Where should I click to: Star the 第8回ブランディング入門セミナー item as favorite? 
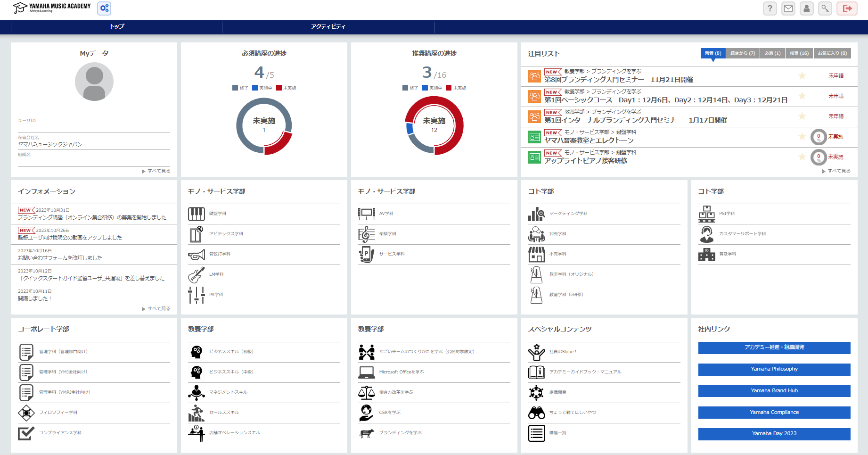pyautogui.click(x=802, y=76)
